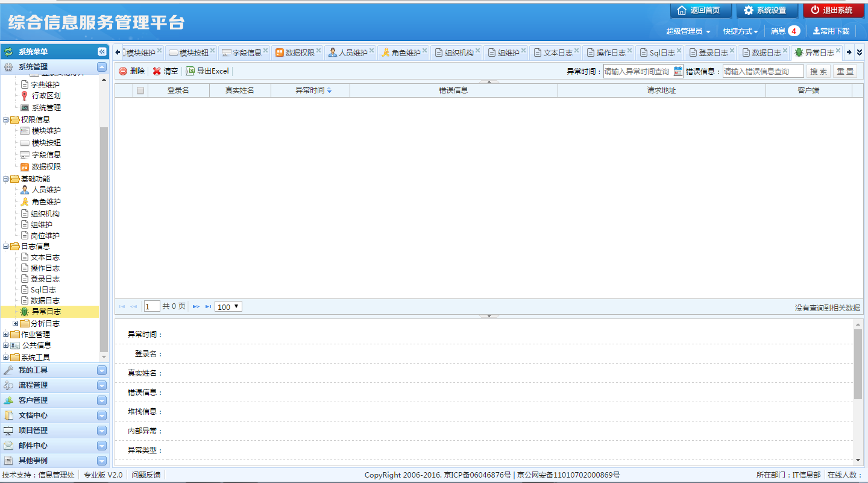Click the 人员维护 person icon in sidebar
This screenshot has height=483, width=868.
[25, 190]
